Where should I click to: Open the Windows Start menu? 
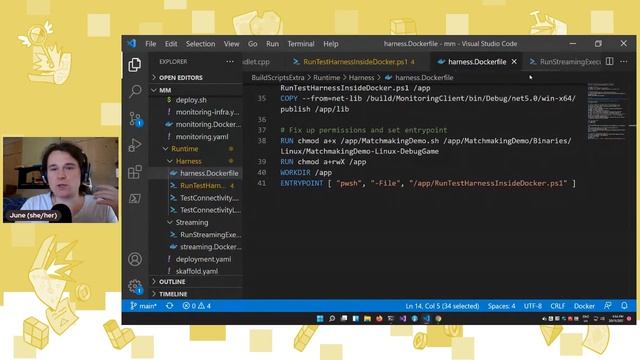[x=320, y=318]
